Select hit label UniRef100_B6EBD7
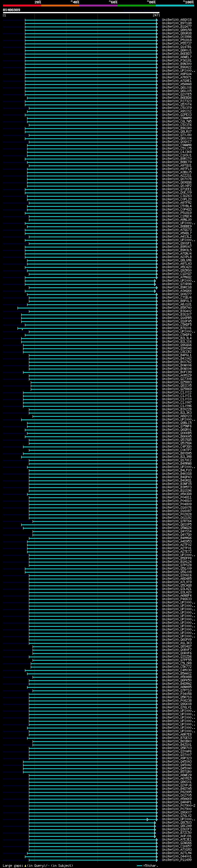The image size is (197, 868). pyautogui.click(x=177, y=54)
